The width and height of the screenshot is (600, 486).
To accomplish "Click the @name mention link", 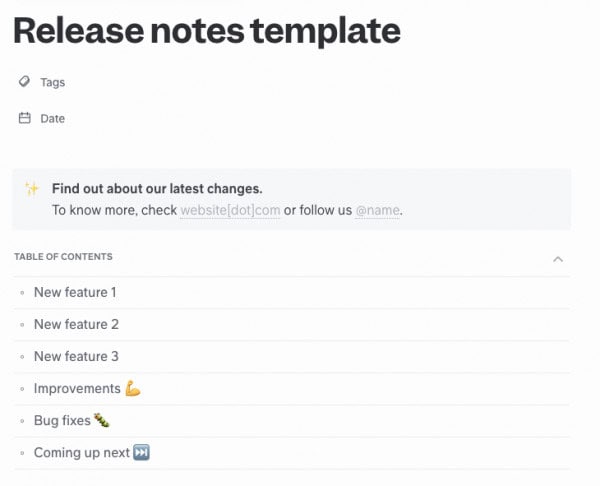I will 377,210.
